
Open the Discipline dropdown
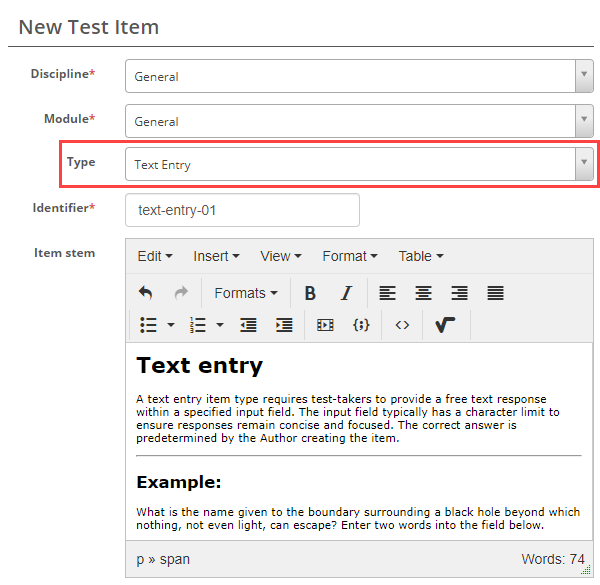359,76
